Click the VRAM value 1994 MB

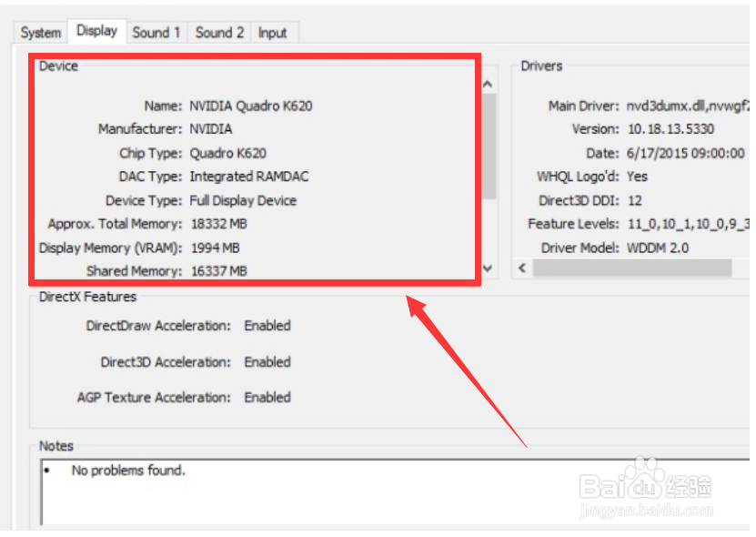point(215,248)
